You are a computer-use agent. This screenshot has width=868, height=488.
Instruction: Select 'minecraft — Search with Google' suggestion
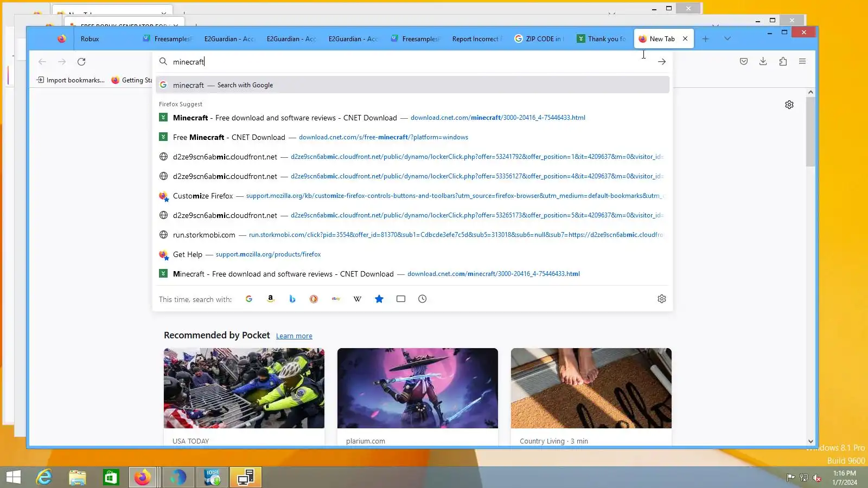coord(412,85)
